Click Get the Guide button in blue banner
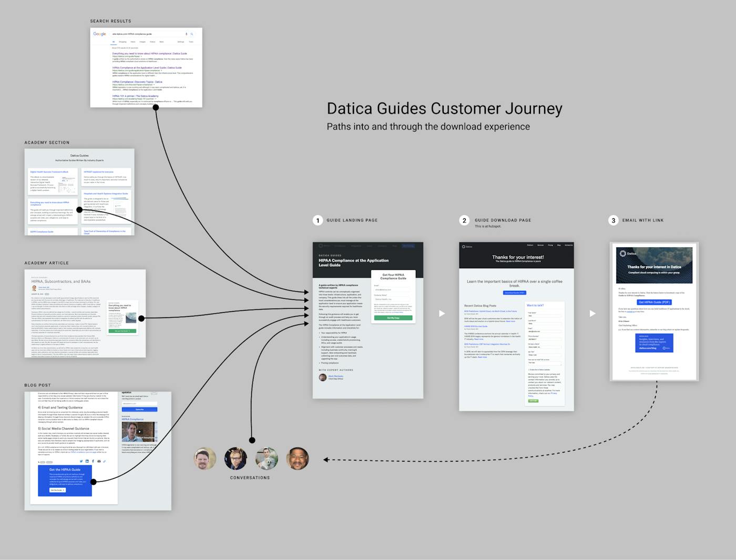This screenshot has height=560, width=736. pyautogui.click(x=57, y=490)
